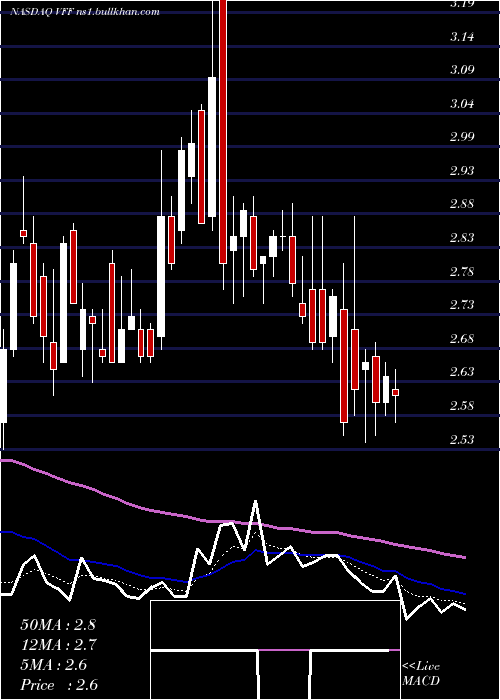Click the right end of the pink 50MA line

(x=464, y=557)
